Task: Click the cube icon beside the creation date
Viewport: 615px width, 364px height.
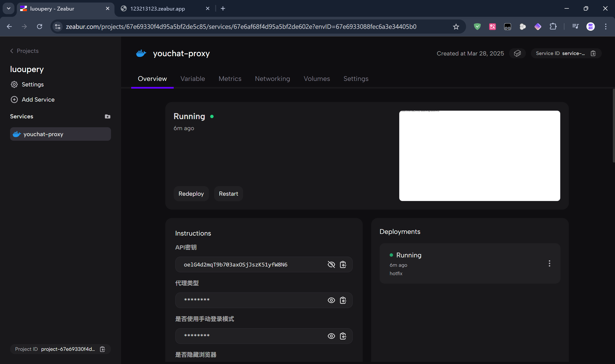Action: [x=517, y=53]
